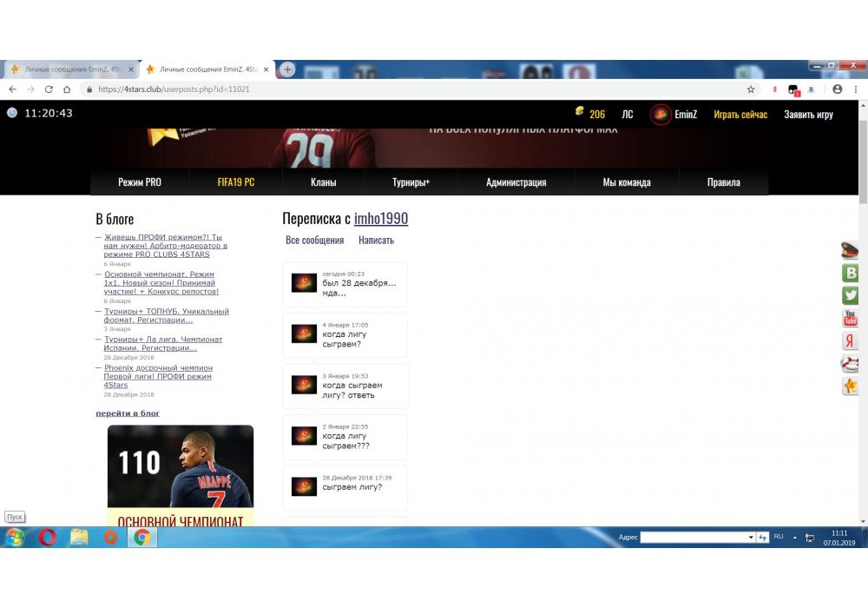Click the Yandex sidebar icon

click(x=851, y=340)
